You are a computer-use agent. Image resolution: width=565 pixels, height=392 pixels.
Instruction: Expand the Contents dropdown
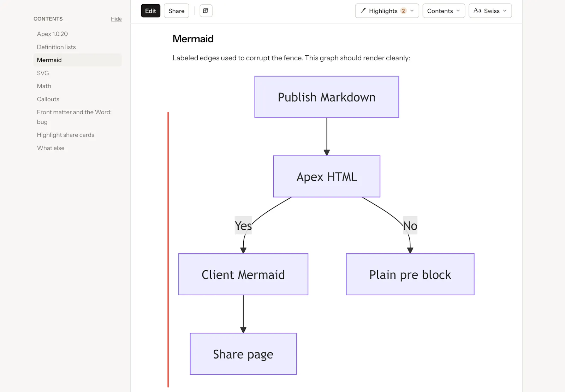444,11
